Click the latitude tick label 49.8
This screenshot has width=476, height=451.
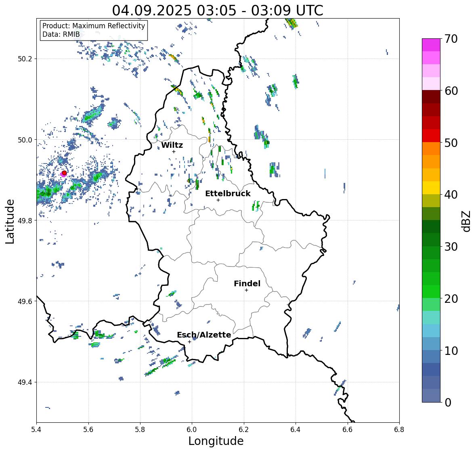[25, 220]
